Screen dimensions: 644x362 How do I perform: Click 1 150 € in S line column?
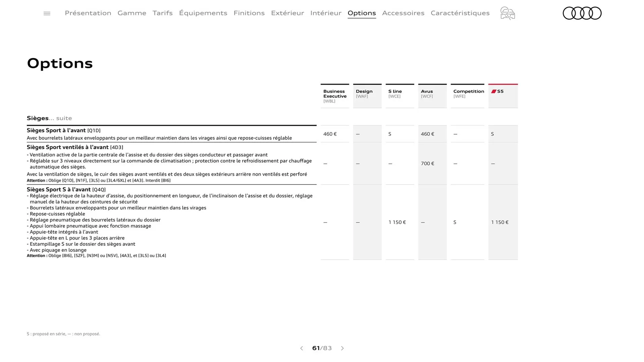[397, 222]
